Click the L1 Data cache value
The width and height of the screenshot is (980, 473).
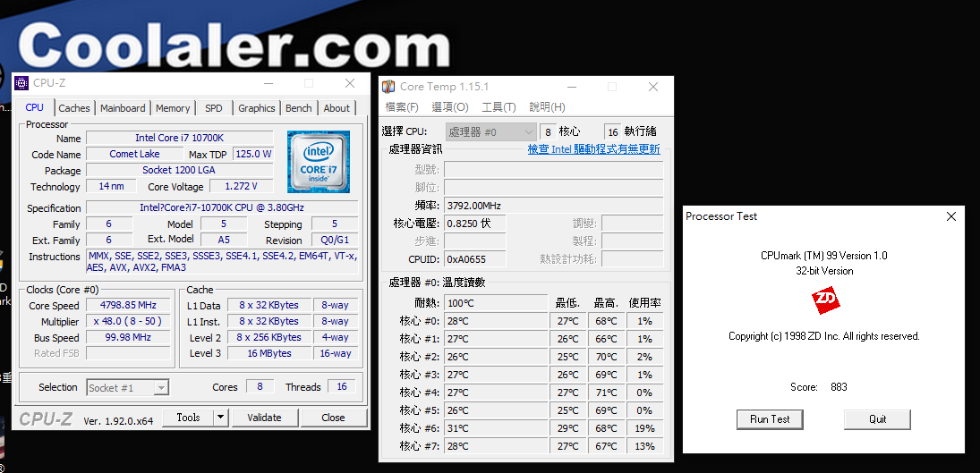(268, 305)
